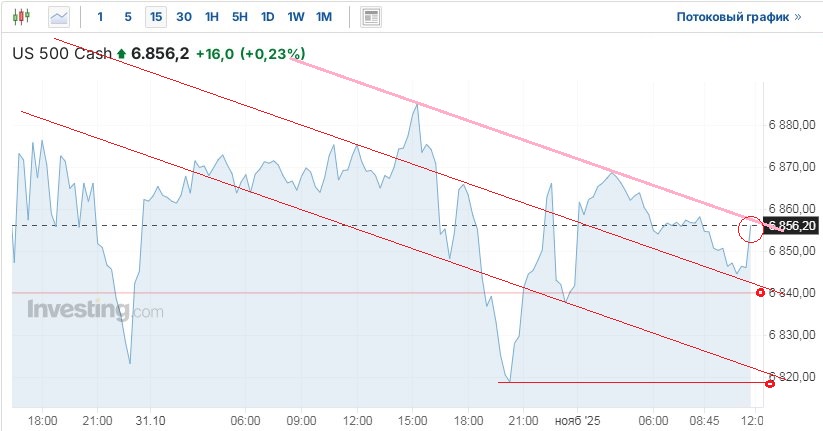Image resolution: width=823 pixels, height=431 pixels.
Task: Click the green up-arrow price indicator
Action: coord(122,54)
